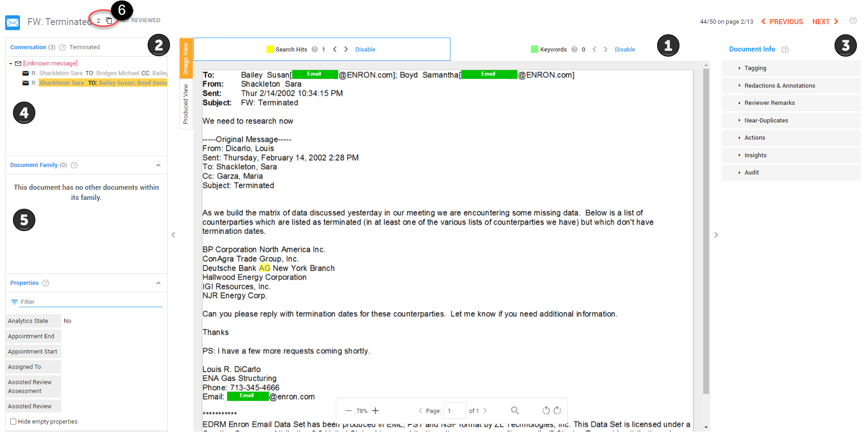Disable Keywords highlighting

pyautogui.click(x=625, y=50)
